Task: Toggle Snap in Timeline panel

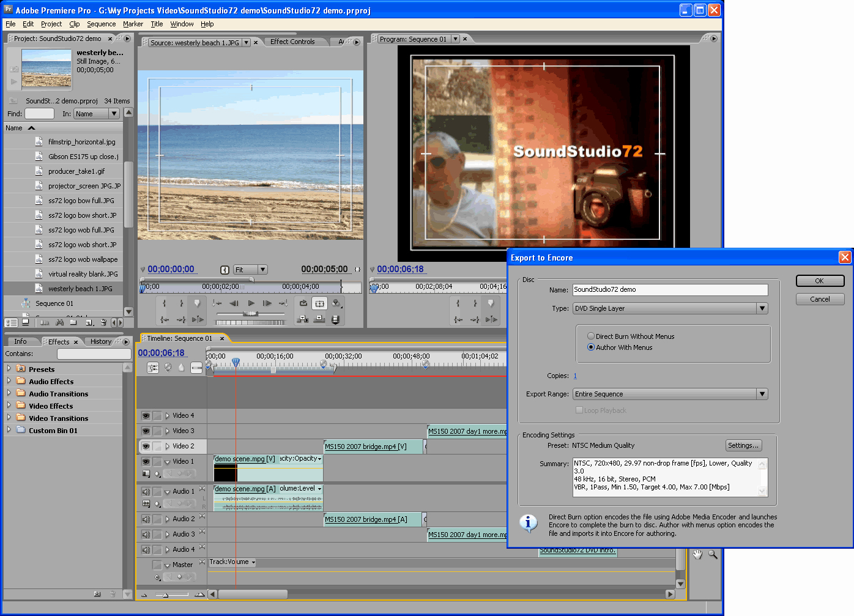Action: click(x=153, y=368)
